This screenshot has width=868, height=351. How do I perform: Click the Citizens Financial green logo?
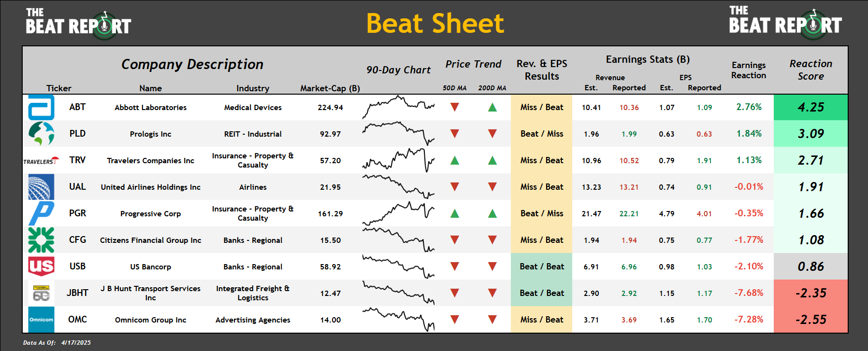click(41, 240)
